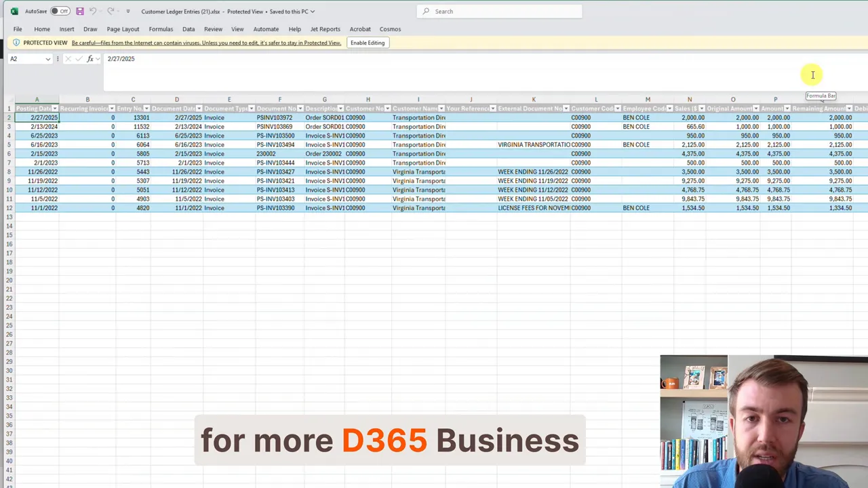Expand the Saved to this PC chevron
Viewport: 868px width, 488px height.
(311, 12)
